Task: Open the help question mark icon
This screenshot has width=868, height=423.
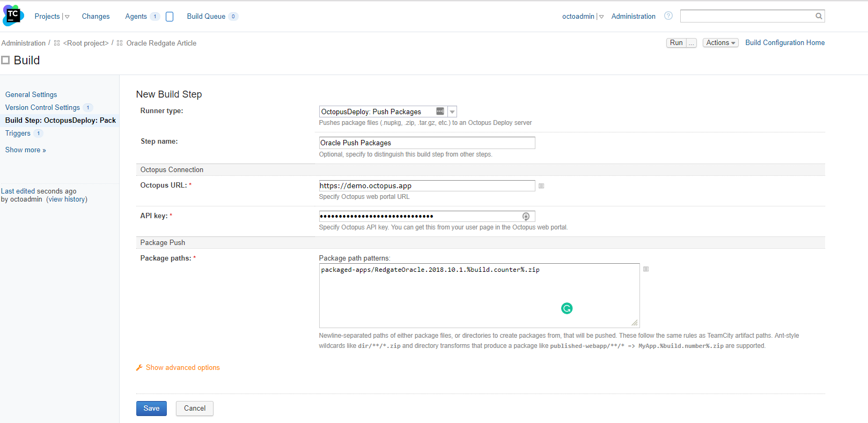Action: (668, 16)
